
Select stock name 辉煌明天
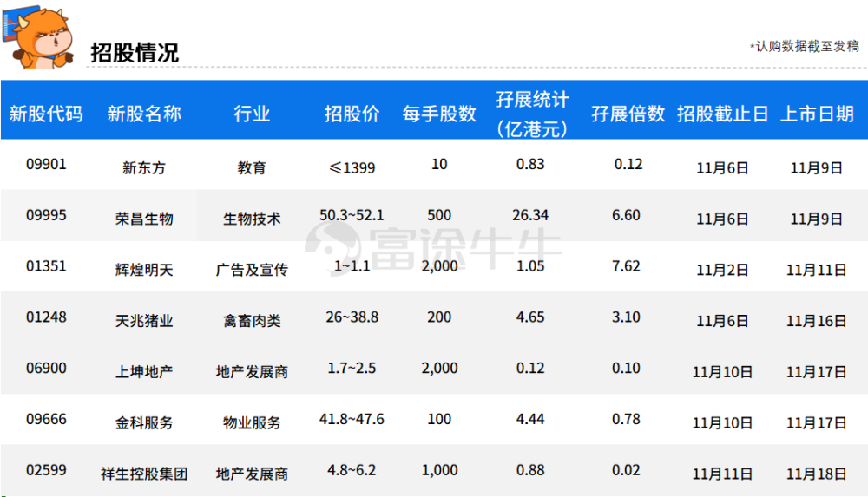click(x=144, y=270)
